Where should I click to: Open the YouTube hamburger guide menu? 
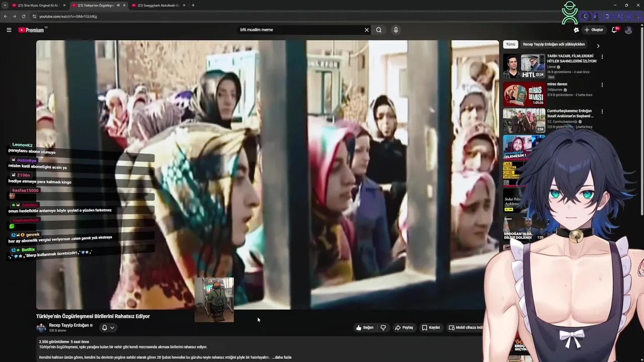coord(9,30)
